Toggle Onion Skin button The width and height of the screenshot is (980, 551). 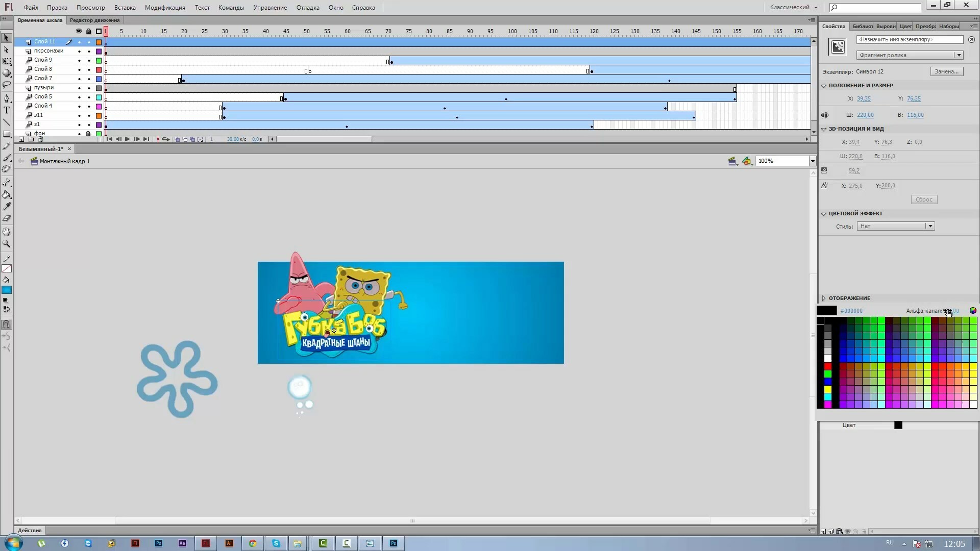[177, 139]
